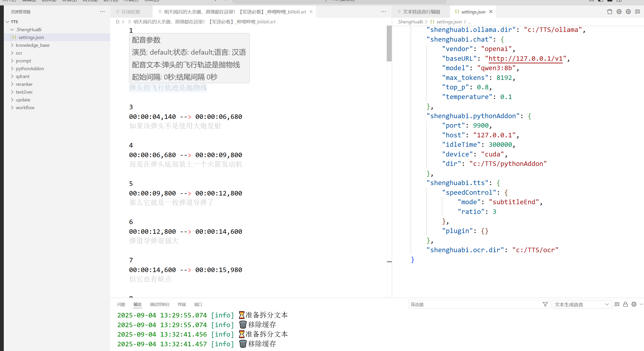The height and width of the screenshot is (351, 644).
Task: Open the 文本转语音行编辑 tab
Action: tap(421, 12)
